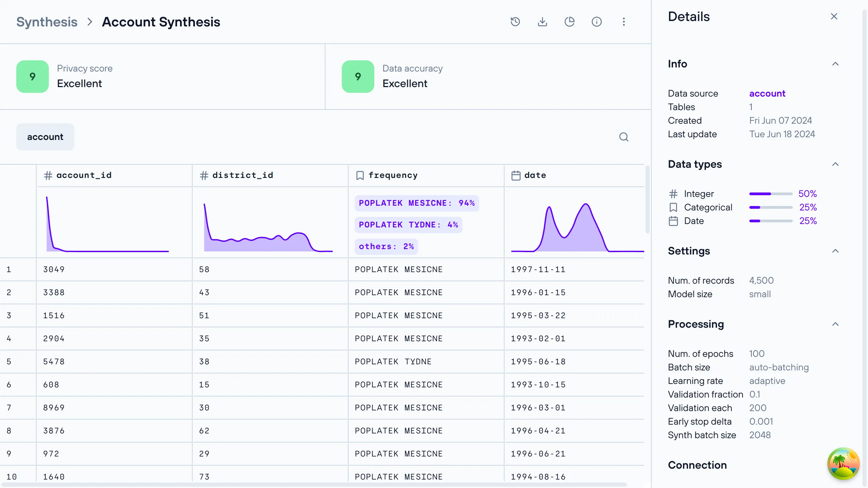Click the date distribution chart

pos(578,227)
